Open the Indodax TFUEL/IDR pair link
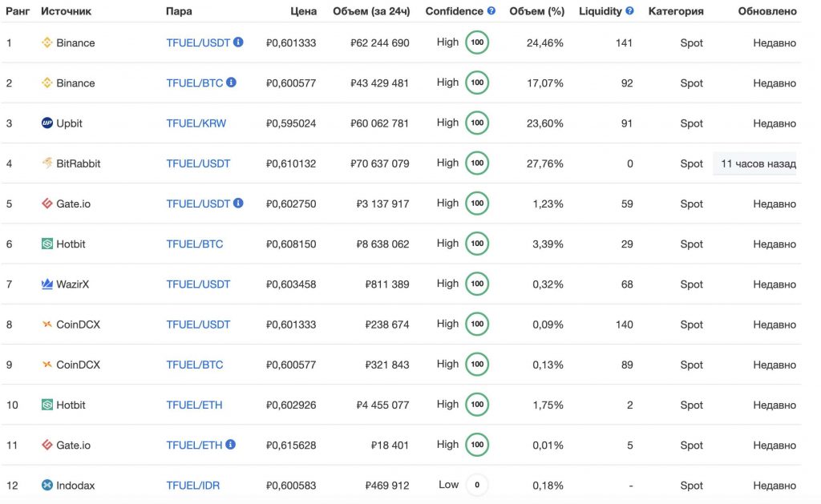The height and width of the screenshot is (504, 821). click(x=192, y=486)
